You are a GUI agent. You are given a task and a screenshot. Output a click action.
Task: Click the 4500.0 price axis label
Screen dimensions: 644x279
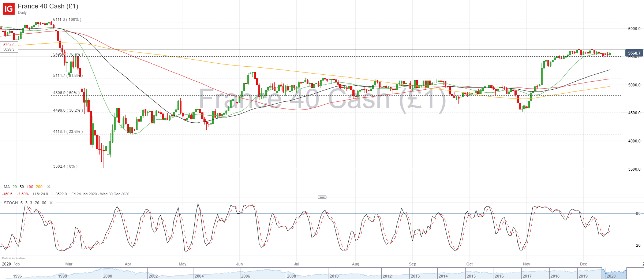click(634, 113)
